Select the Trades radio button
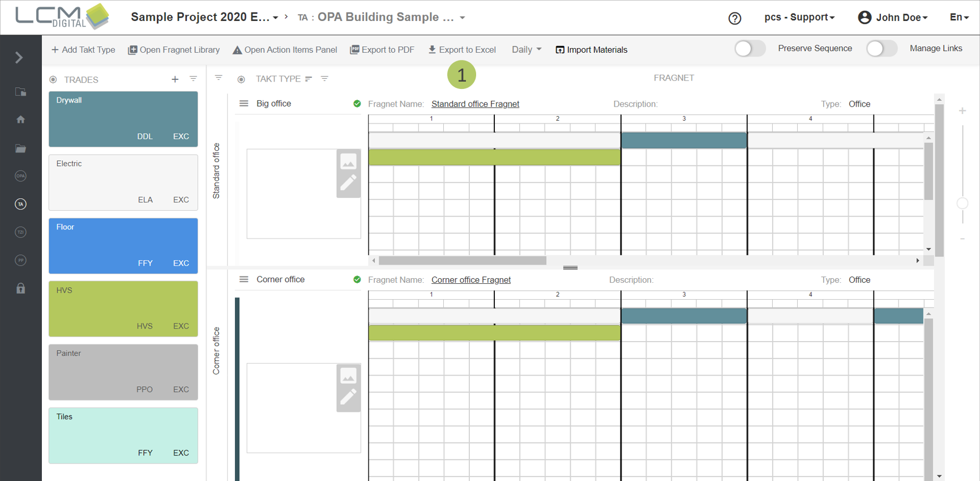The height and width of the screenshot is (481, 980). pyautogui.click(x=53, y=80)
